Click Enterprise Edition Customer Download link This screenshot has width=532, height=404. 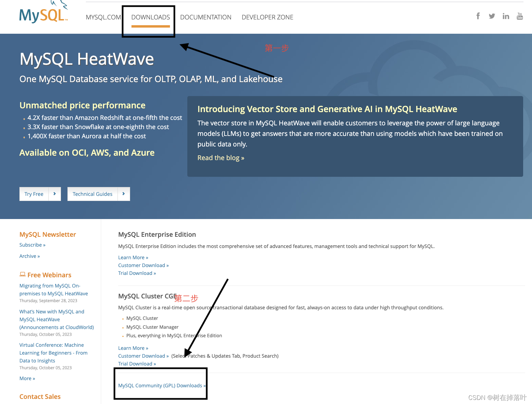tap(143, 265)
